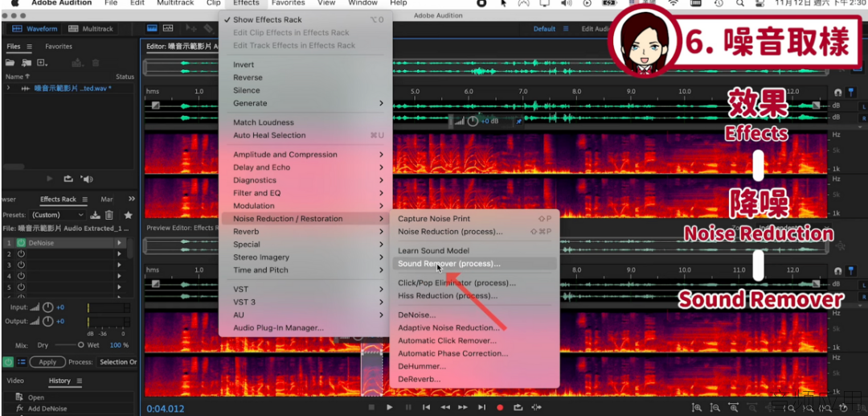
Task: Delete effects rack preset trash icon
Action: pos(109,215)
